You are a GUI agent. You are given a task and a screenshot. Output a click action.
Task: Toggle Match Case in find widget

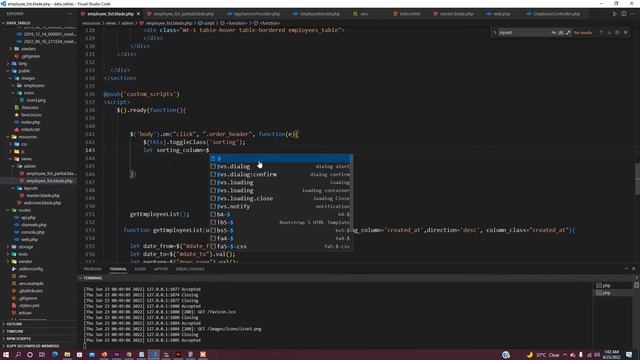(x=553, y=32)
